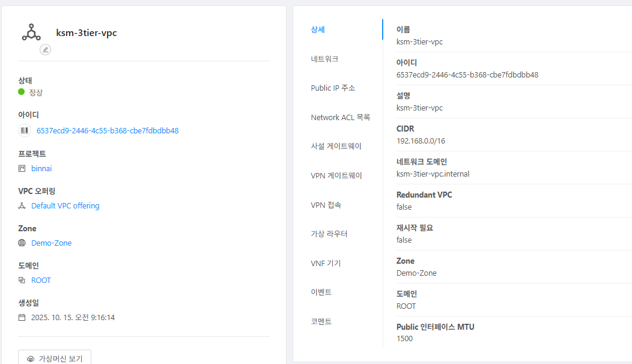This screenshot has width=632, height=364.
Task: Show the VPN 게이트웨이 tab
Action: [336, 176]
